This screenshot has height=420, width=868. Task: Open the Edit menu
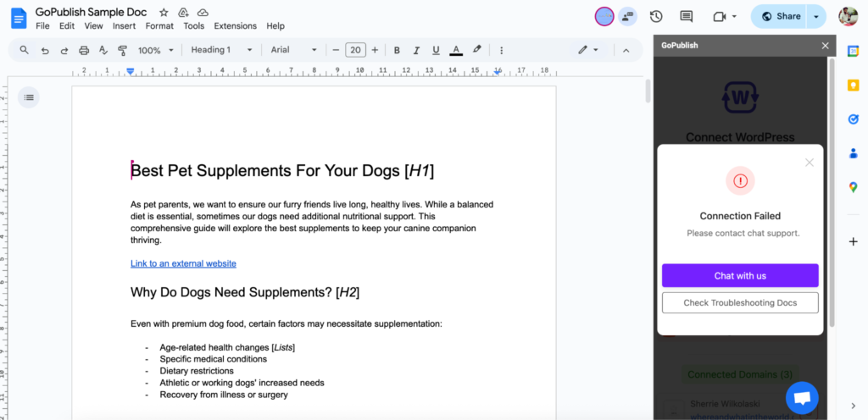pyautogui.click(x=67, y=26)
